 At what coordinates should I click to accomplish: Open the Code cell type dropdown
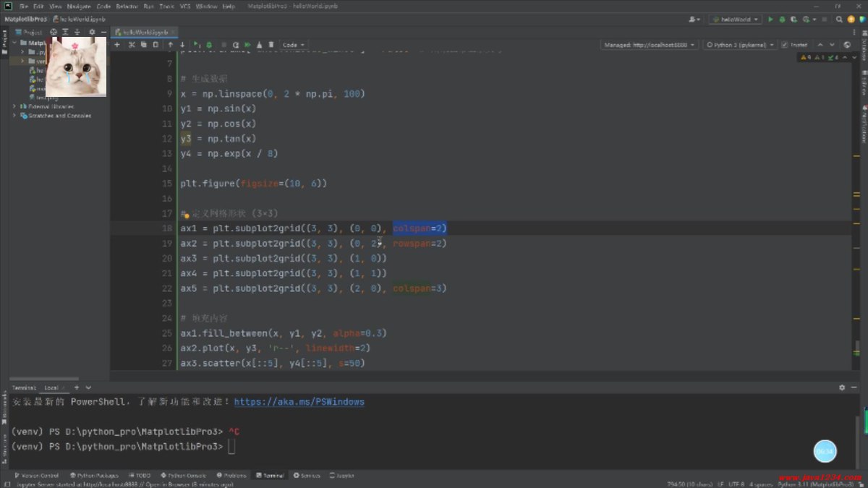pyautogui.click(x=291, y=44)
